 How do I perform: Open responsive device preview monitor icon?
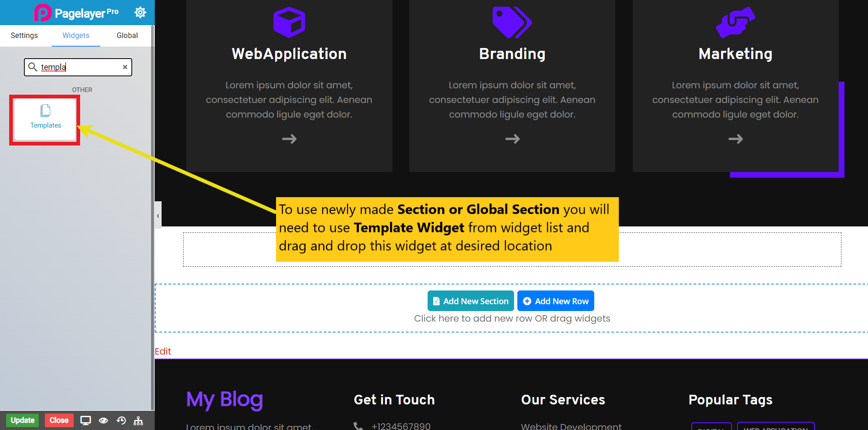(x=85, y=420)
